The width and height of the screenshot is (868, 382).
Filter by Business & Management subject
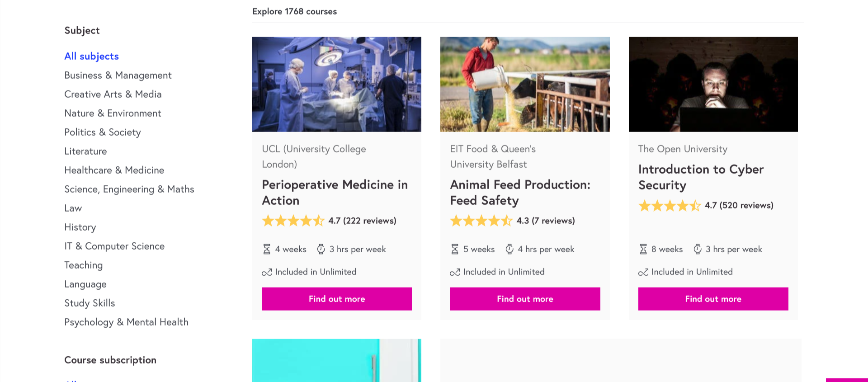[118, 75]
